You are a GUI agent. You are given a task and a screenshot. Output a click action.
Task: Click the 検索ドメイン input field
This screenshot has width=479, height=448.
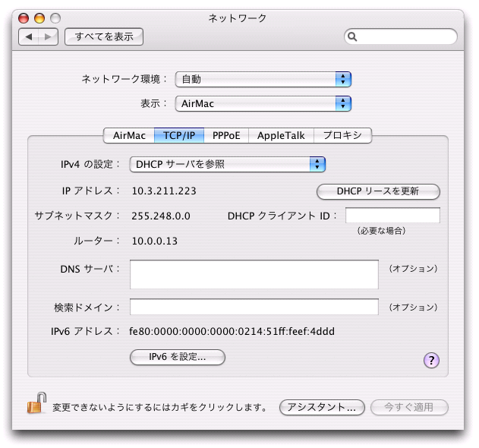(x=254, y=308)
